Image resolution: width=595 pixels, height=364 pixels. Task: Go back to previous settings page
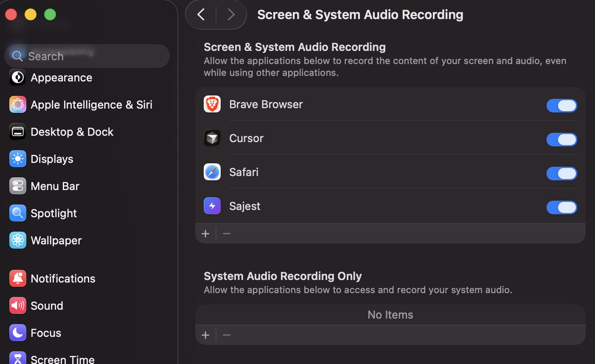click(201, 14)
